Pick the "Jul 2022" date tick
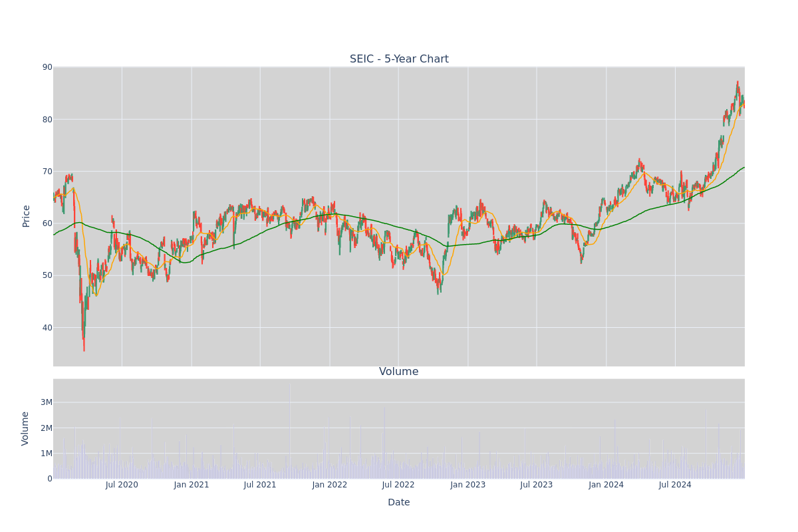This screenshot has width=798, height=532. (x=398, y=485)
